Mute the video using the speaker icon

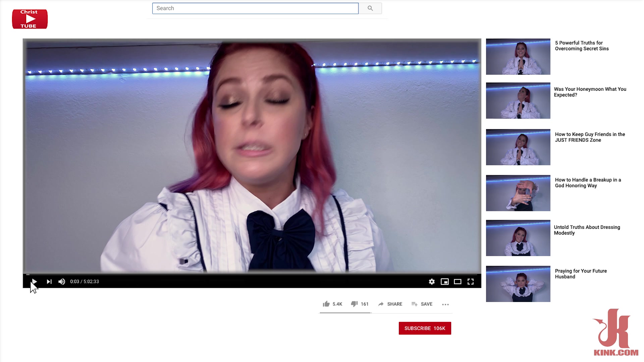tap(62, 282)
